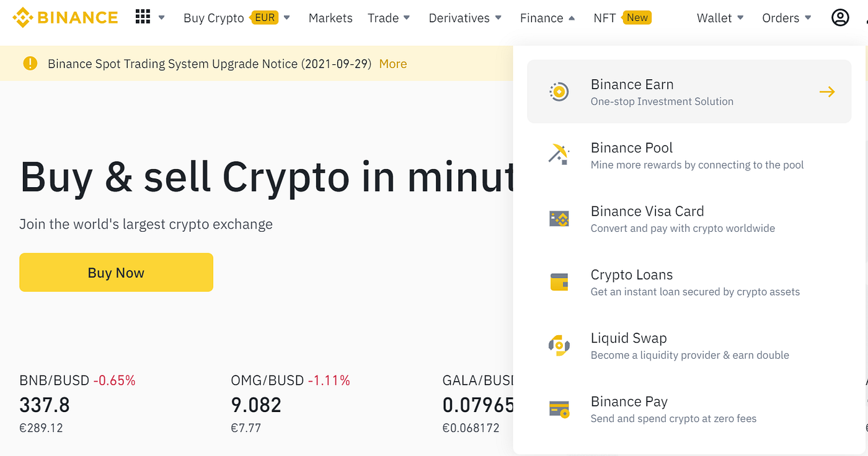Click 'One-stop Investment Solution' subtitle
868x456 pixels.
[662, 102]
